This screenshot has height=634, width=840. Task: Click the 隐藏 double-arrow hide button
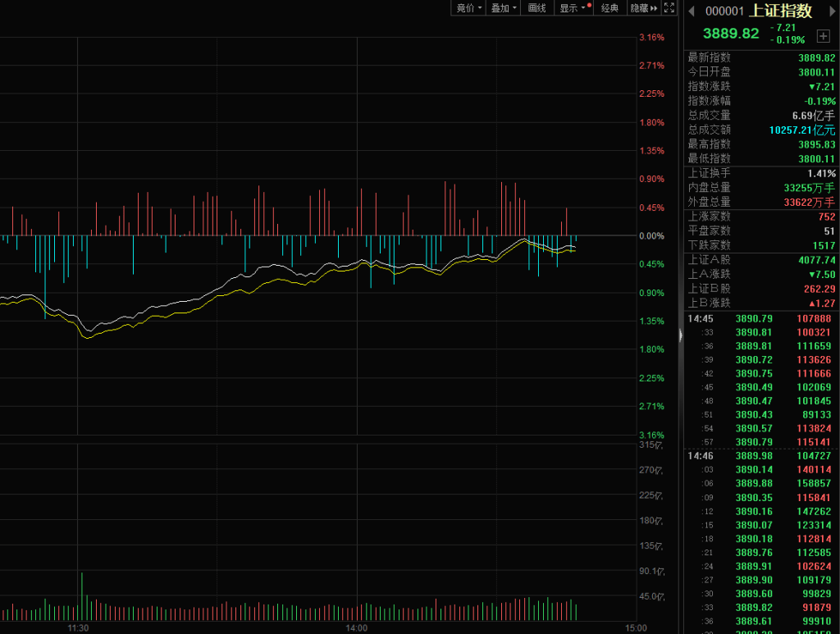[644, 8]
